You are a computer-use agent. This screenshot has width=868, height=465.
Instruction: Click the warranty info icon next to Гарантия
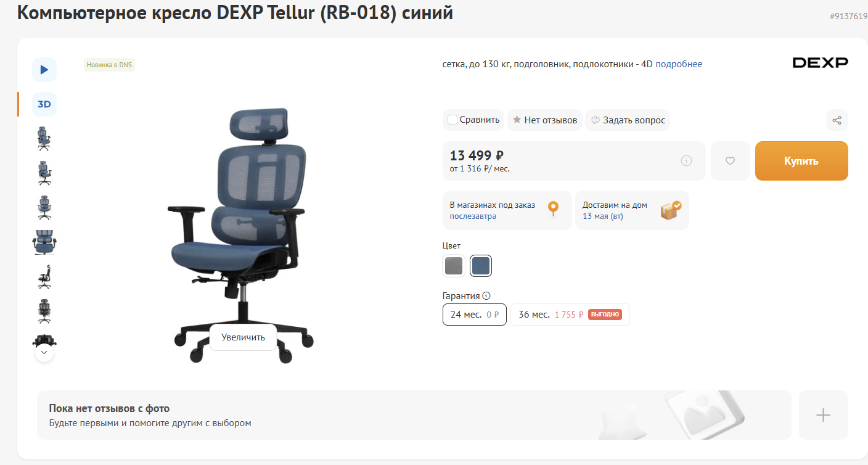[x=486, y=296]
